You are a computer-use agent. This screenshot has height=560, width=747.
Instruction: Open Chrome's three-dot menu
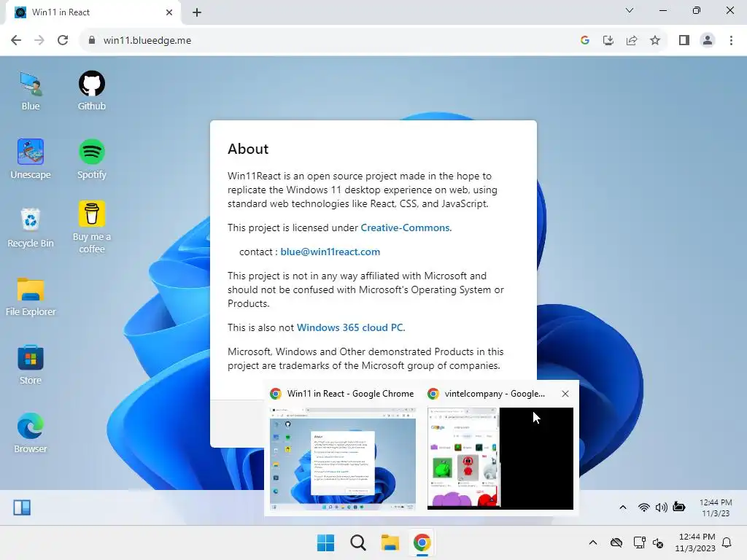click(x=731, y=41)
